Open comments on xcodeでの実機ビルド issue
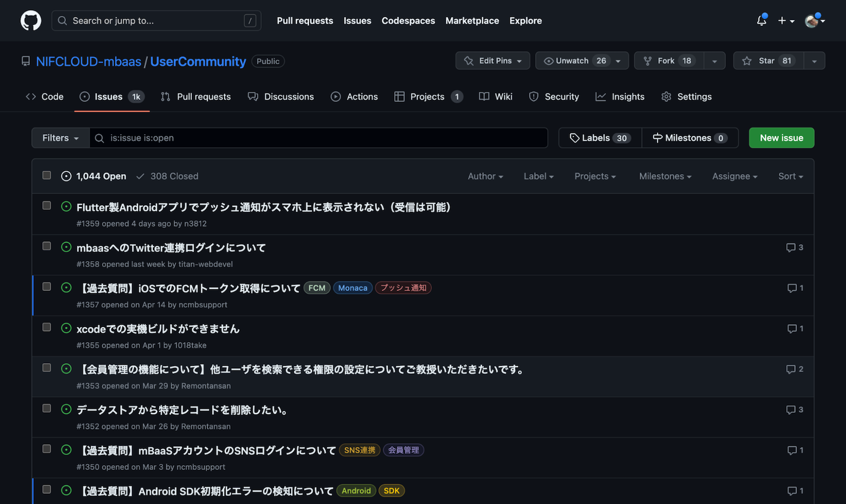The width and height of the screenshot is (846, 504). point(795,329)
